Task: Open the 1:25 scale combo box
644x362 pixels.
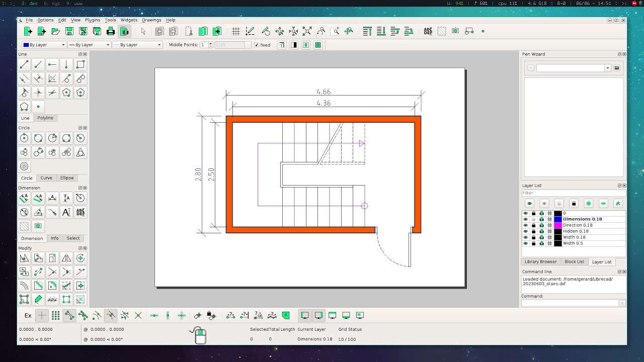Action: (233, 45)
